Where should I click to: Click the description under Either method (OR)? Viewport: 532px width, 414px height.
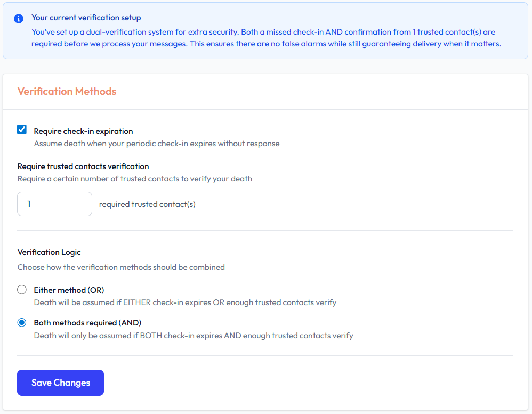[x=185, y=302]
